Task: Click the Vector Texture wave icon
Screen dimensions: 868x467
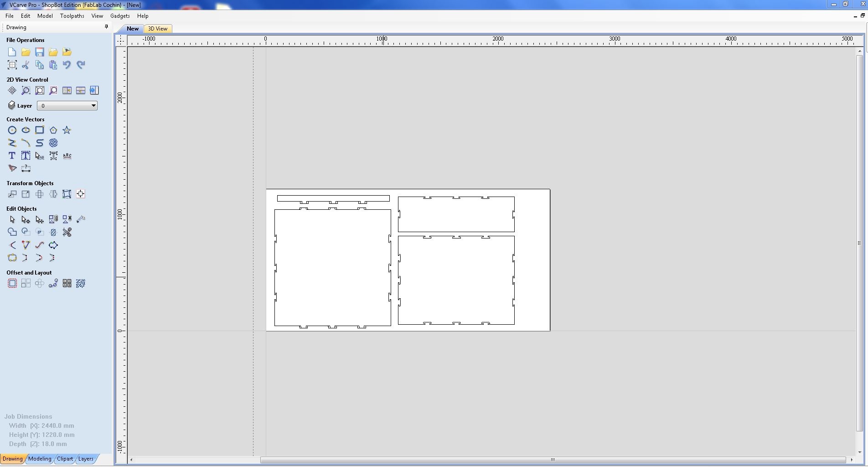Action: click(53, 143)
